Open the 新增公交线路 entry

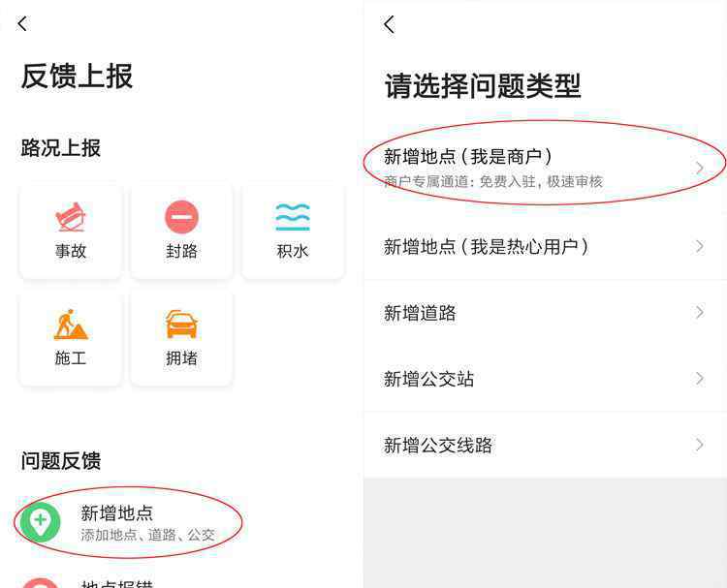(545, 446)
